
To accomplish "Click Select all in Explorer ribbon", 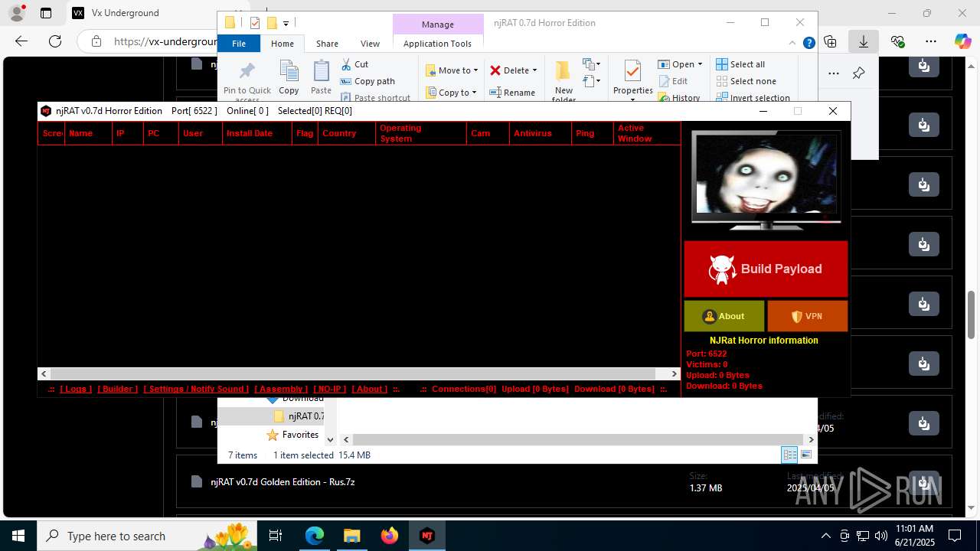I will tap(740, 64).
